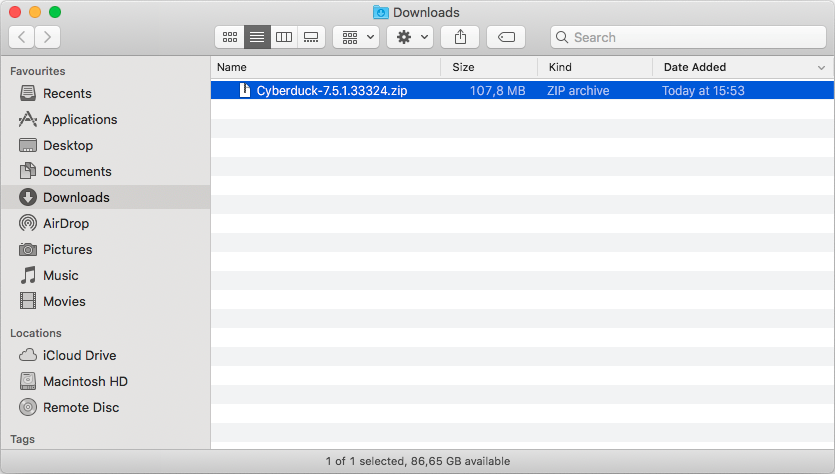Click the Music note icon

point(28,275)
